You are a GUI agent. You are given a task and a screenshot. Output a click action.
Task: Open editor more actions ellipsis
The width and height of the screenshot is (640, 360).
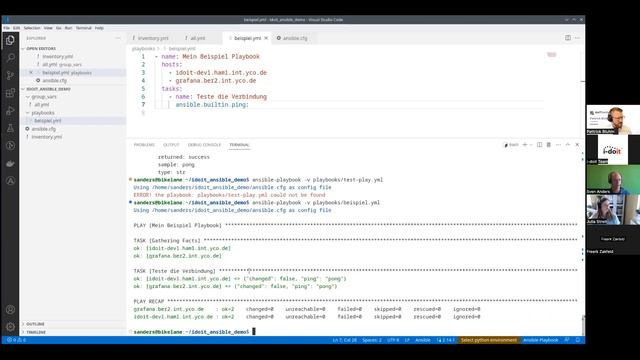pyautogui.click(x=577, y=38)
